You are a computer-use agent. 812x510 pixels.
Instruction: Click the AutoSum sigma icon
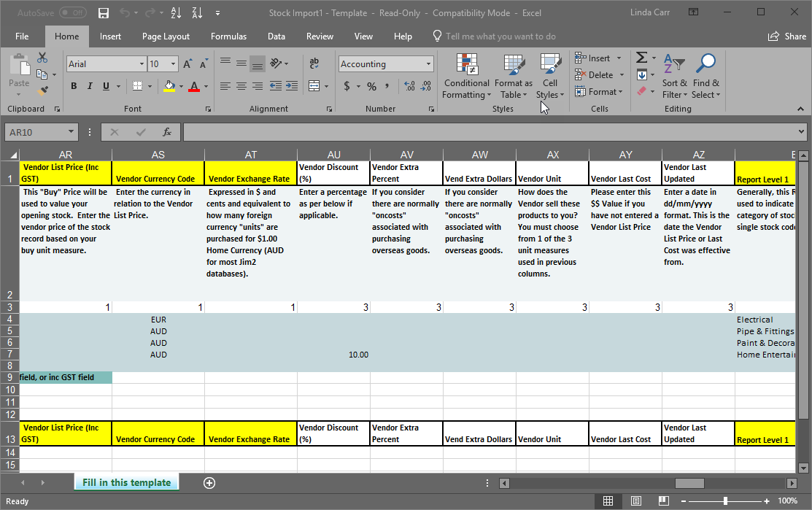[641, 58]
